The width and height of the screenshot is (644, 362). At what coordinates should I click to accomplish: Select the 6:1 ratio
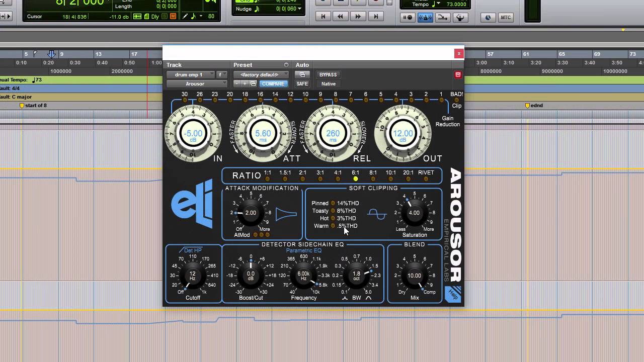click(x=355, y=175)
